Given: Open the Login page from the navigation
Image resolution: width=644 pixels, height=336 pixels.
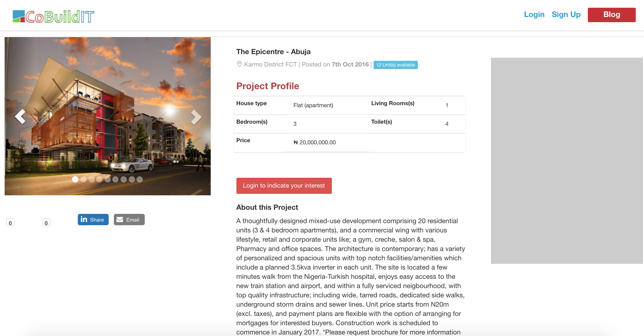Looking at the screenshot, I should click(x=534, y=14).
